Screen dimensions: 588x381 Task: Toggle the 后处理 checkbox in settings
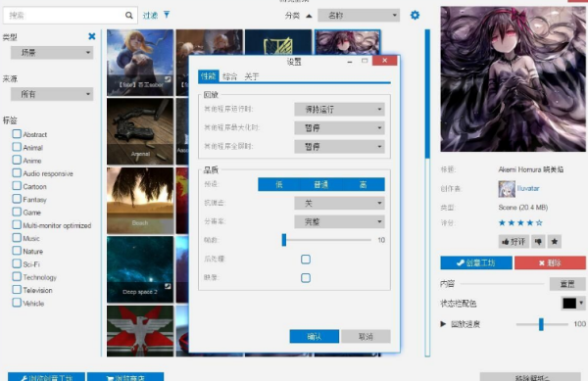tap(306, 260)
